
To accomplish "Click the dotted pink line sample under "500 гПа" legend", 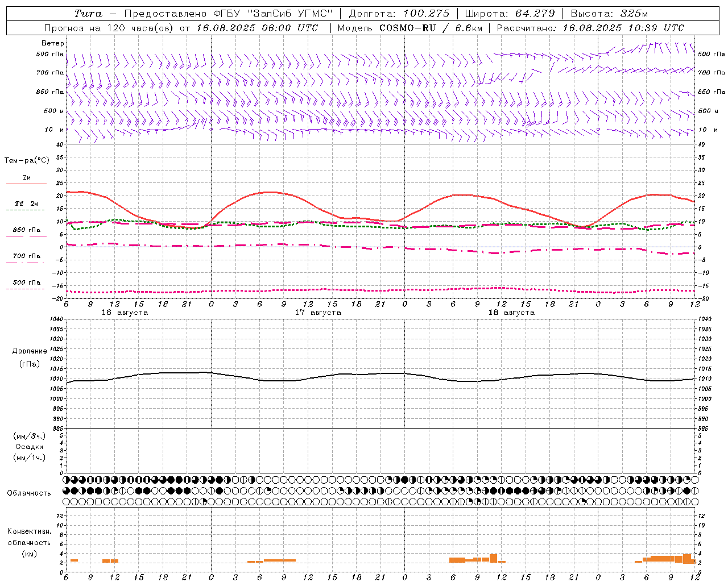I will [x=25, y=289].
